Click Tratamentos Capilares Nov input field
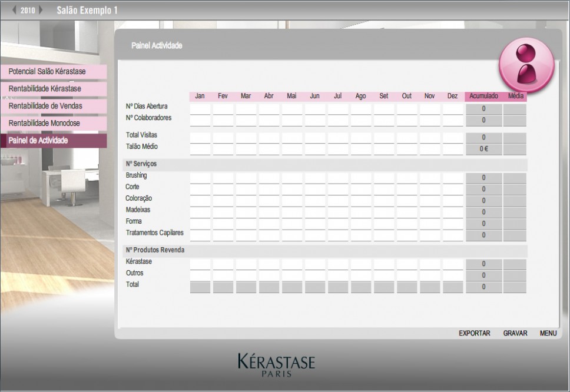This screenshot has width=570, height=392. 430,235
